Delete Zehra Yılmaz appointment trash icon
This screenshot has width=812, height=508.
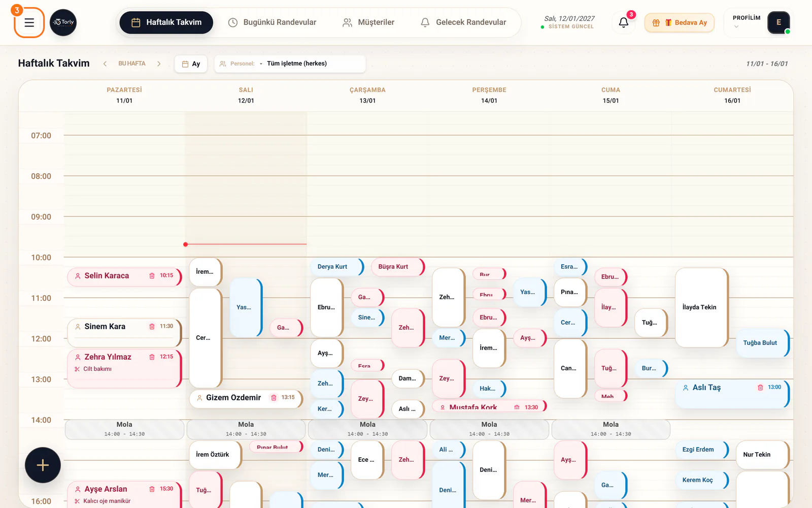pos(152,357)
